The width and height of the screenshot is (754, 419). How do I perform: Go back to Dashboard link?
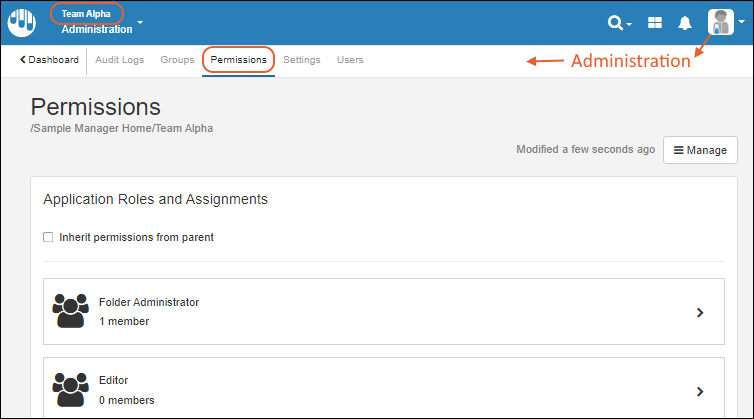49,60
